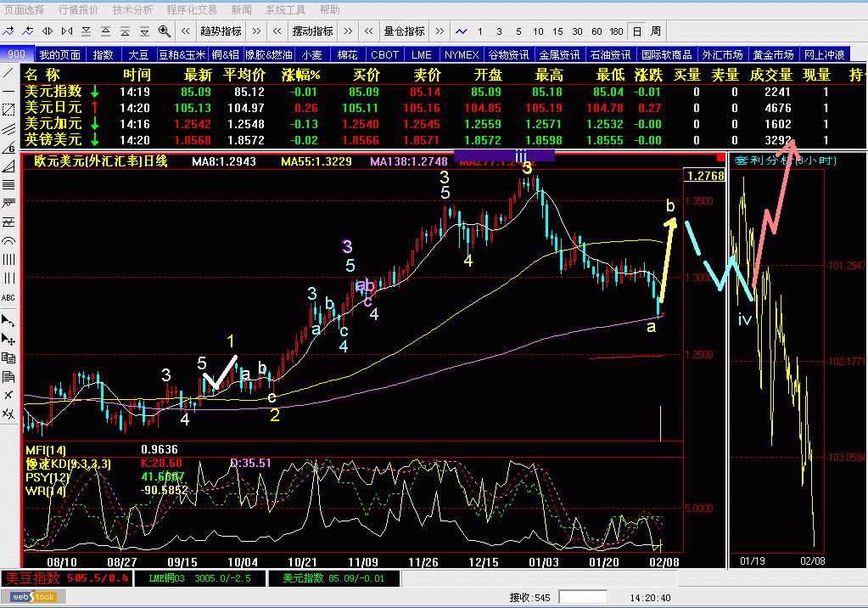Select the ABC text annotation tool

click(8, 297)
